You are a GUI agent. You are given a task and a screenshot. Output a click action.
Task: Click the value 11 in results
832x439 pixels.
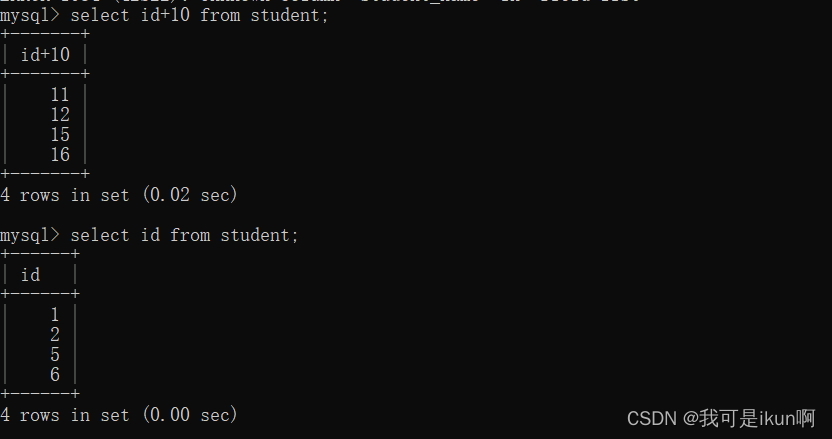(x=60, y=94)
